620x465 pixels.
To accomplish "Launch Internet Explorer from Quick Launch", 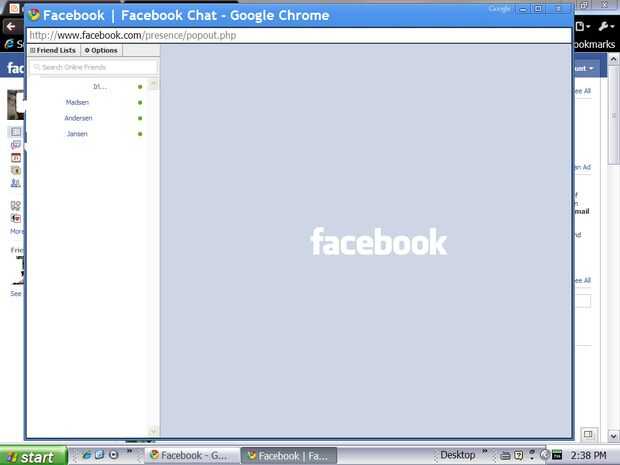I will point(87,455).
